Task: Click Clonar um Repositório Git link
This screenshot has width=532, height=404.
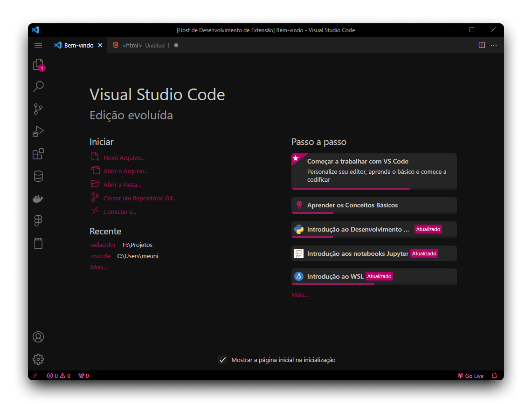Action: tap(140, 199)
